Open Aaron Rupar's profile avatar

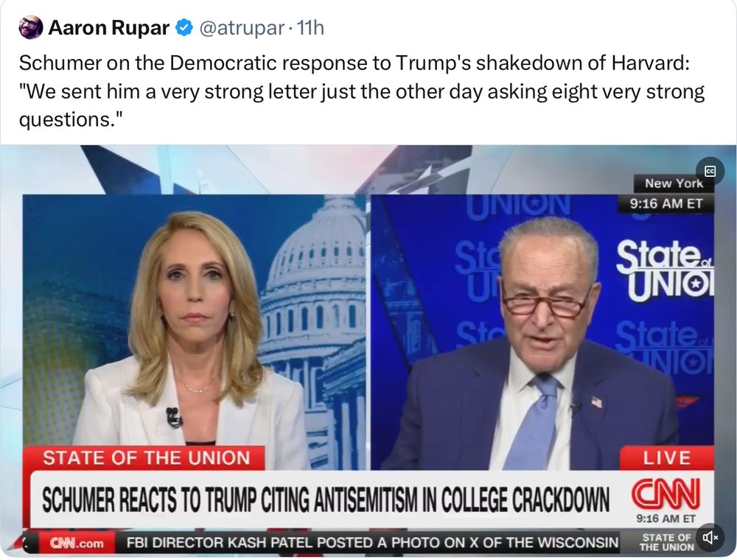[30, 27]
